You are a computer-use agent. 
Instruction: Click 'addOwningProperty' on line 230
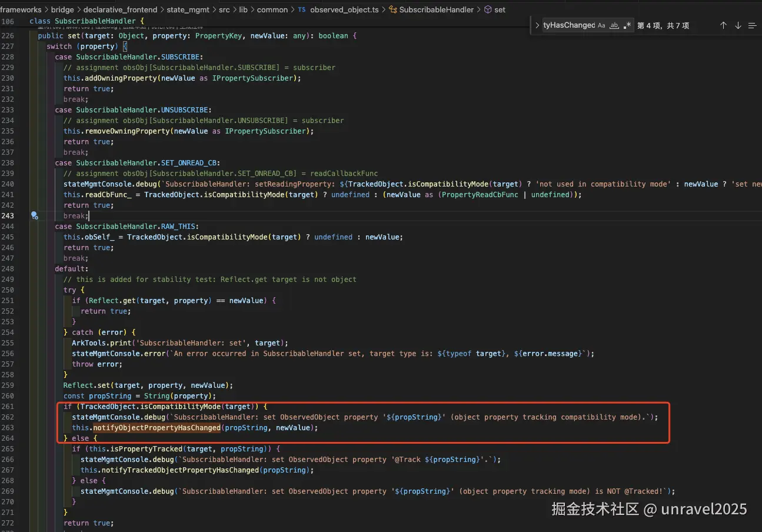coord(121,78)
